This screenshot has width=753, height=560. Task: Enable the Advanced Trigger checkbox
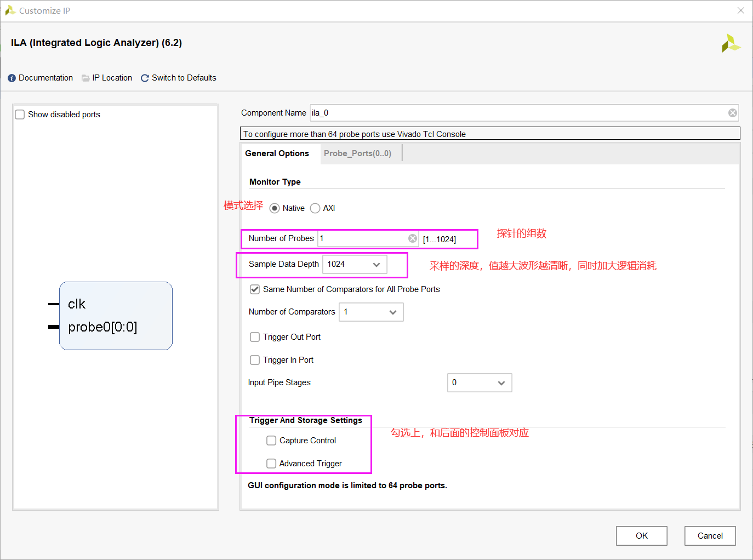point(271,464)
